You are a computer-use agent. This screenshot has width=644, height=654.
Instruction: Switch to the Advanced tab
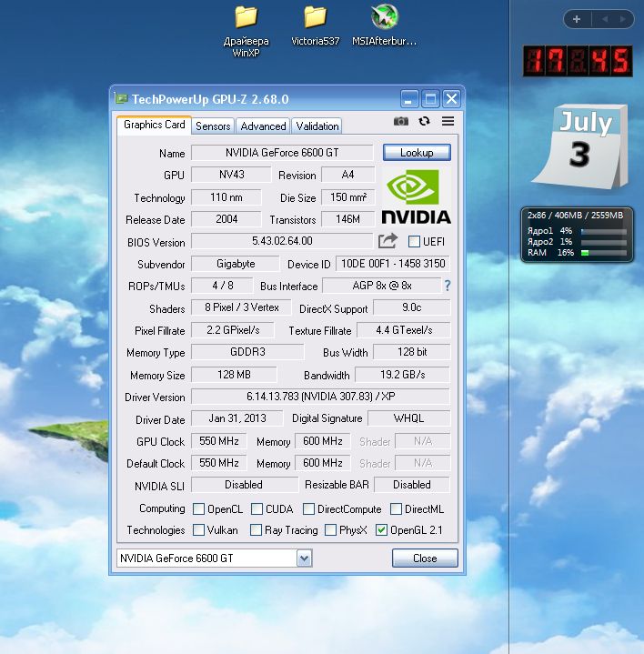(263, 126)
